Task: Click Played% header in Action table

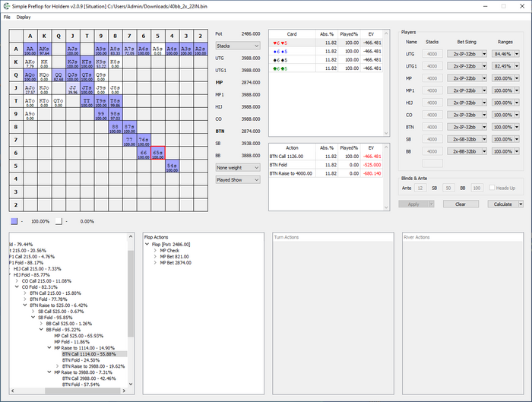Action: point(349,148)
